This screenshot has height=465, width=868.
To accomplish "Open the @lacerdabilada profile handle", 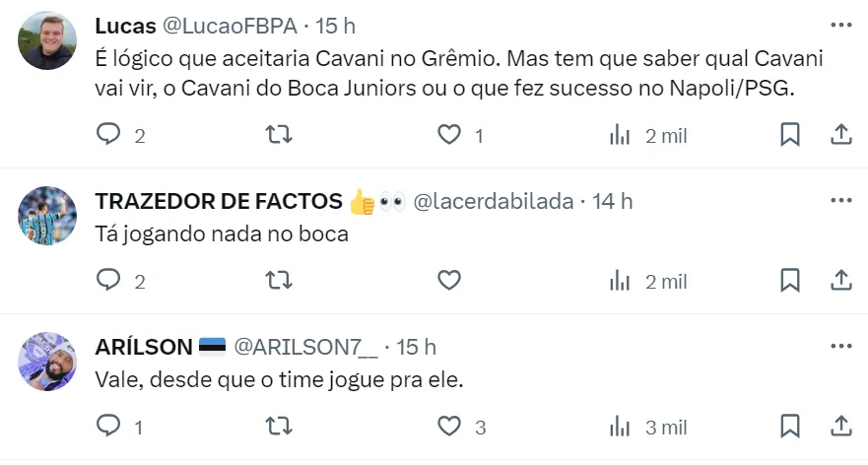I will pyautogui.click(x=492, y=201).
